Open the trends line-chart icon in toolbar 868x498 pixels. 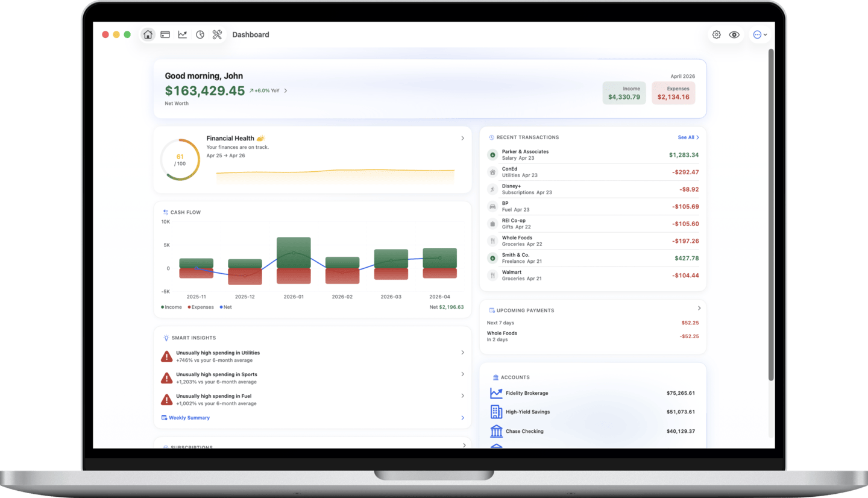click(x=183, y=35)
